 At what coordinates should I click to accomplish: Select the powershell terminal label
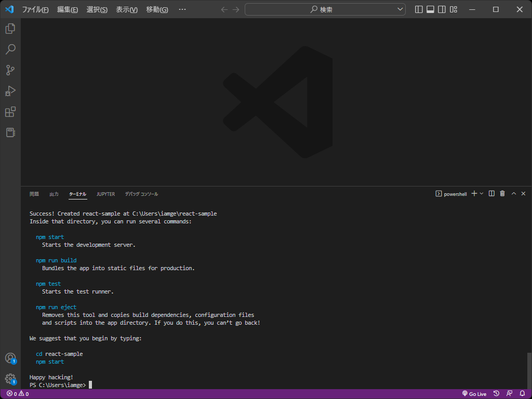(x=451, y=194)
